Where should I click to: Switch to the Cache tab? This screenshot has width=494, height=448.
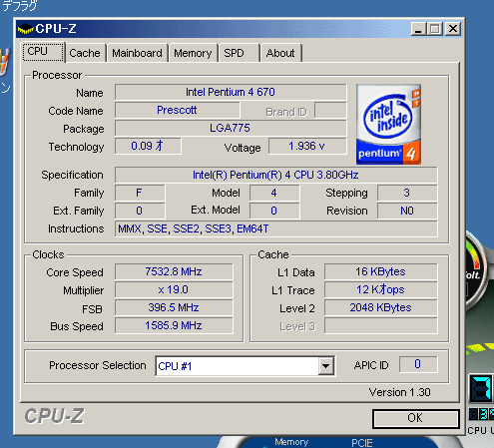click(85, 53)
